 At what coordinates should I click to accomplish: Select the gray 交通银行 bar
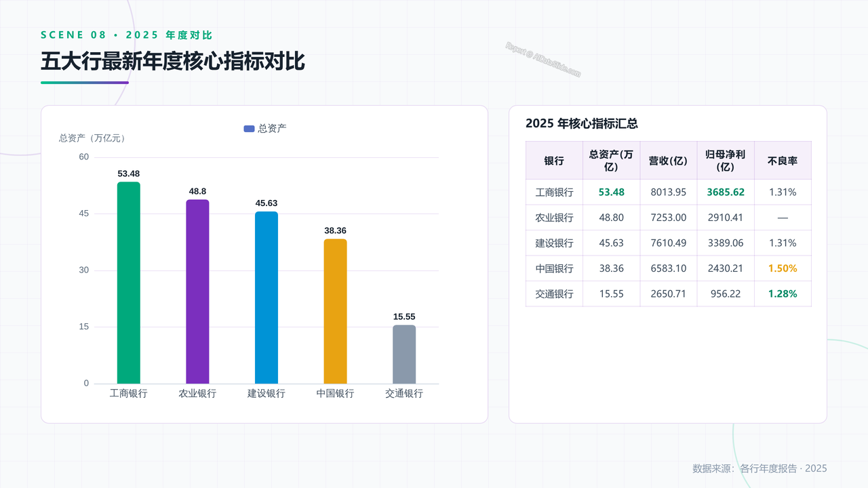404,354
